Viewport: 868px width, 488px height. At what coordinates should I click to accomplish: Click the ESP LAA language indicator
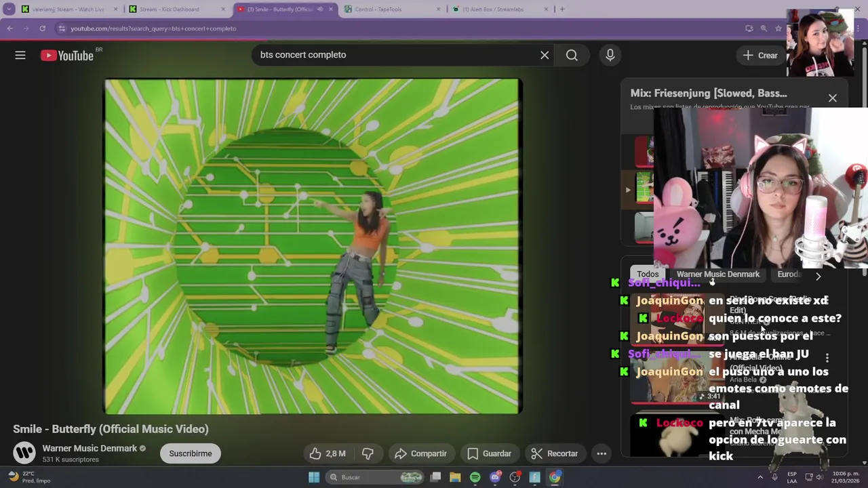point(792,477)
